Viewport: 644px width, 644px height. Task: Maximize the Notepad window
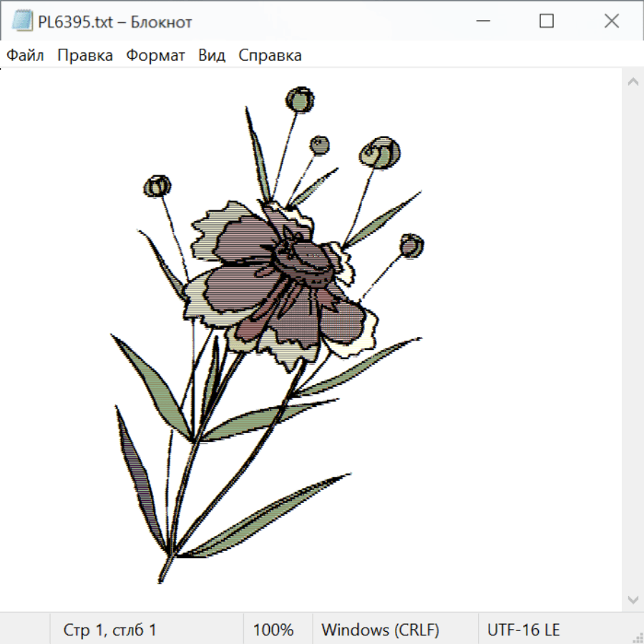547,21
